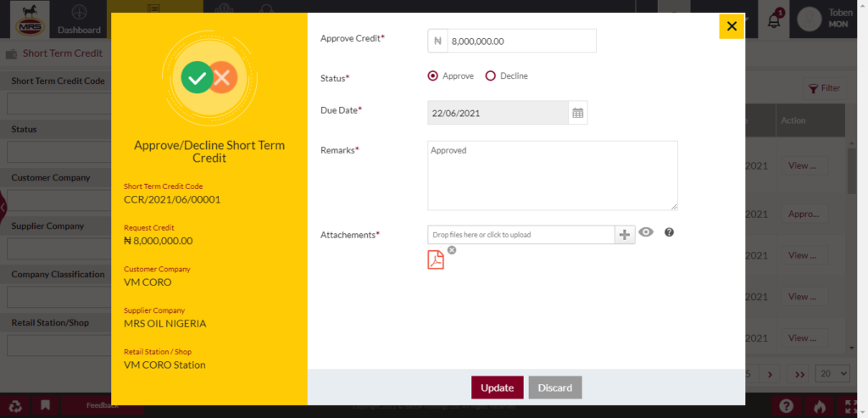Click the Short Term Credit page title

(63, 53)
